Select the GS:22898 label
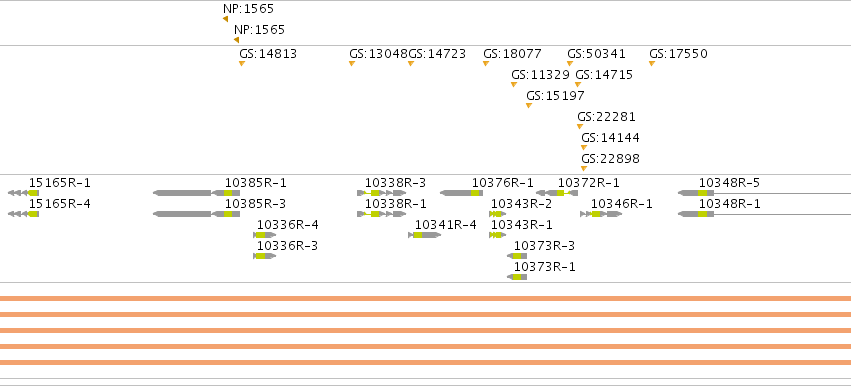851x386 pixels. (x=611, y=159)
